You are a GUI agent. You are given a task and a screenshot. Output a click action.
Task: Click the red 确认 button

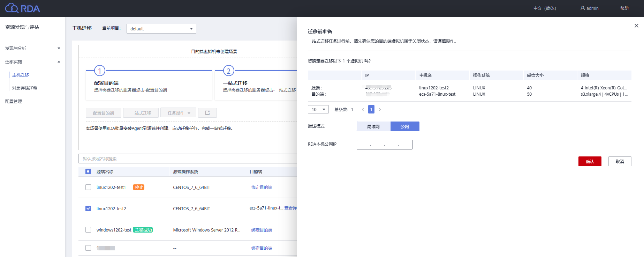click(590, 161)
